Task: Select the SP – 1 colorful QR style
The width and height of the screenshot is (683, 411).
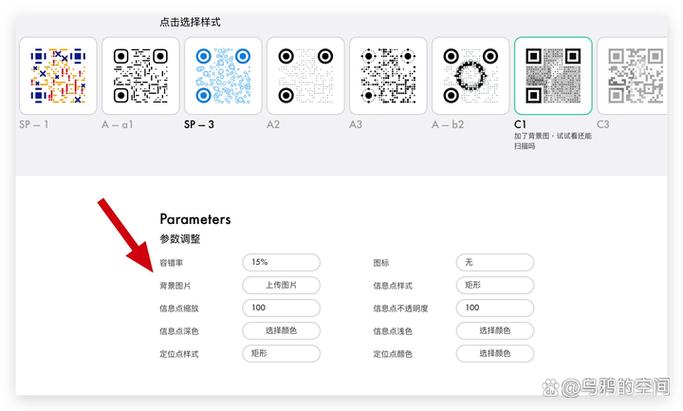Action: coord(58,76)
